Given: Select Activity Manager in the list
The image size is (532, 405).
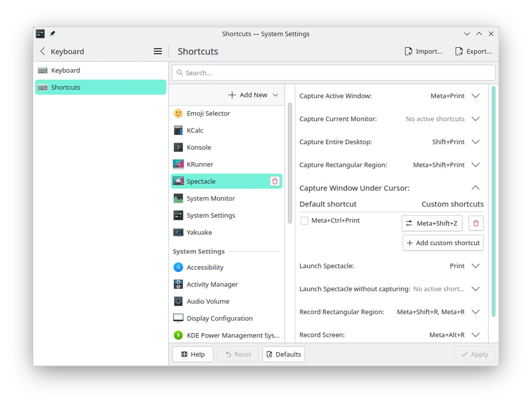Looking at the screenshot, I should [x=226, y=285].
